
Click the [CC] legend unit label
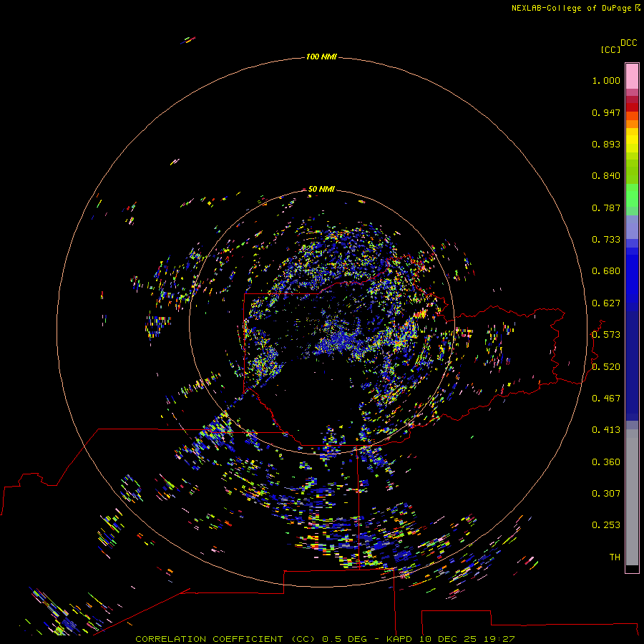(610, 49)
